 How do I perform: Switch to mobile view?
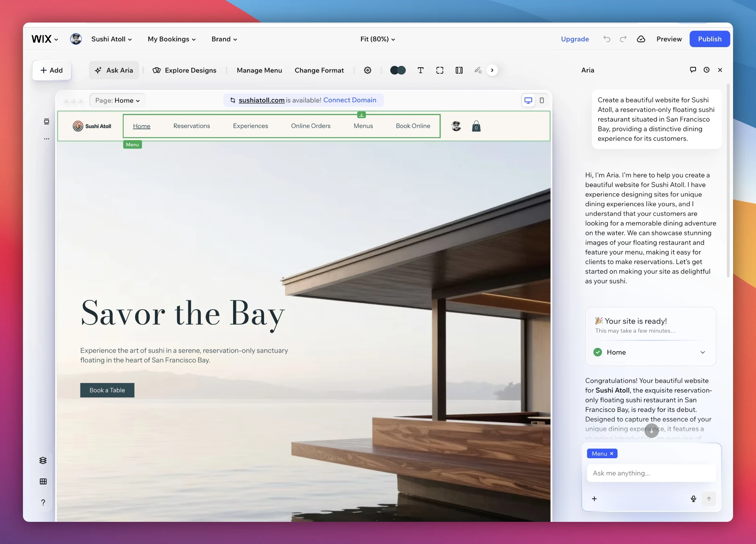click(x=542, y=101)
